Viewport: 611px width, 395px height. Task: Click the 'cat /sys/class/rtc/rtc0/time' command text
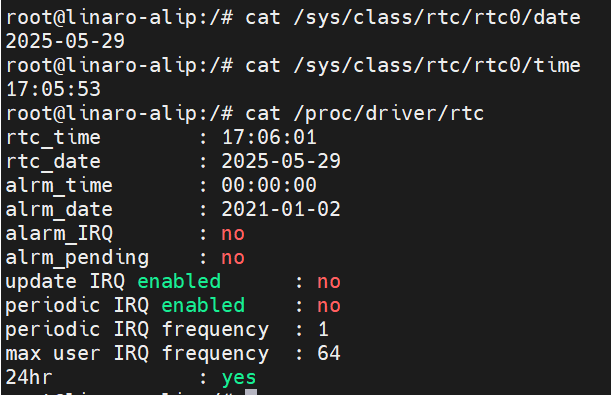coord(413,65)
